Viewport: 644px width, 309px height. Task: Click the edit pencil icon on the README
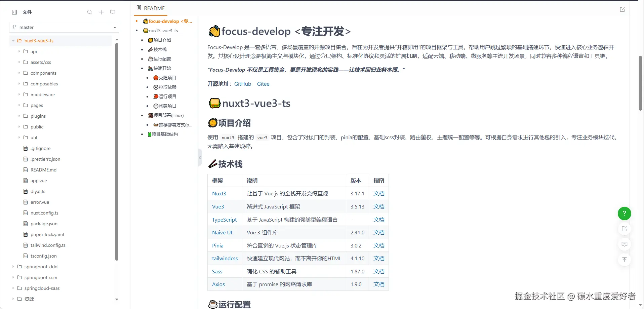[622, 9]
